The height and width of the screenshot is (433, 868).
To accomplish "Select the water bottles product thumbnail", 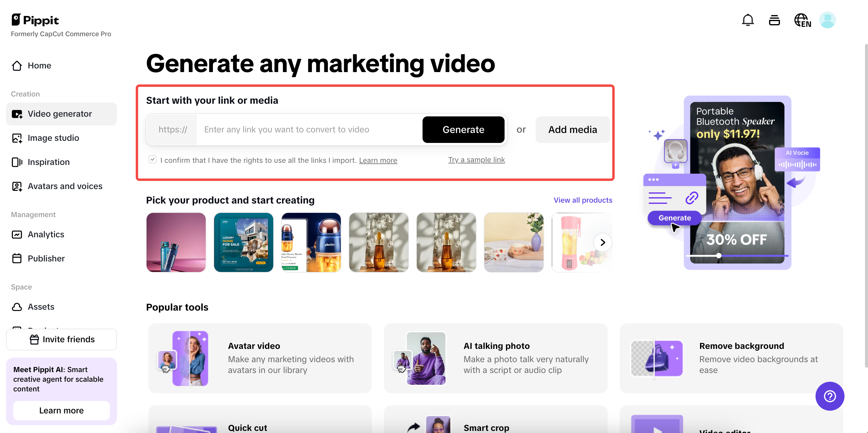I will (176, 242).
